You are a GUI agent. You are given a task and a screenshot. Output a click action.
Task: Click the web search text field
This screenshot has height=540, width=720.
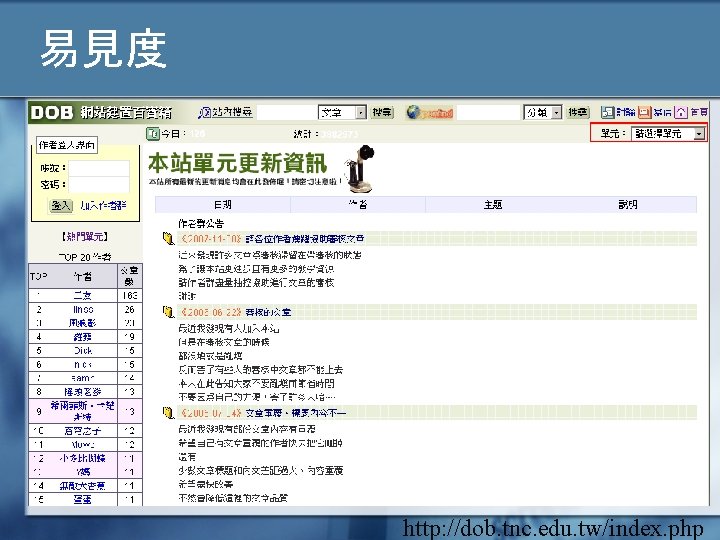[489, 112]
